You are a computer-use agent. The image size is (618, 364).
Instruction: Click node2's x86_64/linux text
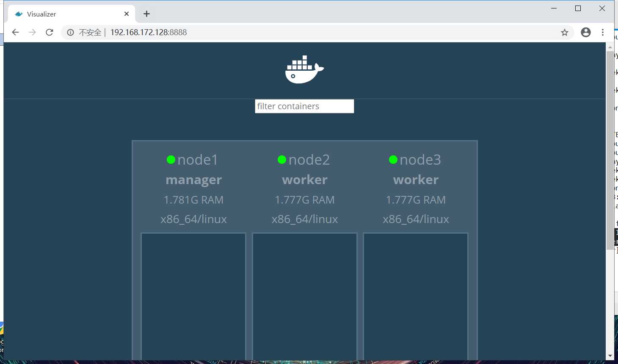click(x=305, y=219)
